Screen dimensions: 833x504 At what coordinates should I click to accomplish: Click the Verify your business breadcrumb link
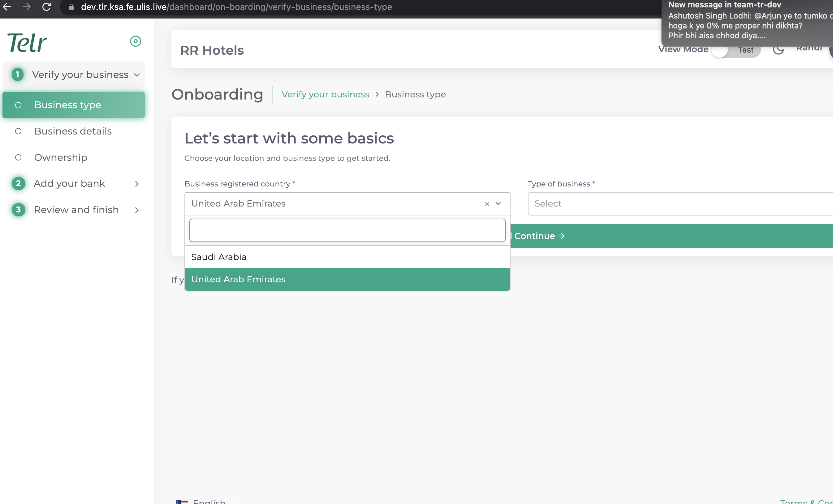(x=325, y=95)
